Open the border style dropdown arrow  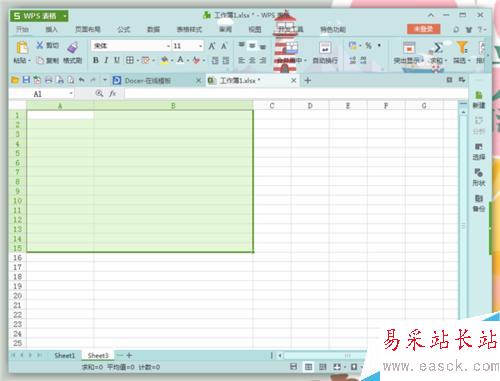pos(137,61)
